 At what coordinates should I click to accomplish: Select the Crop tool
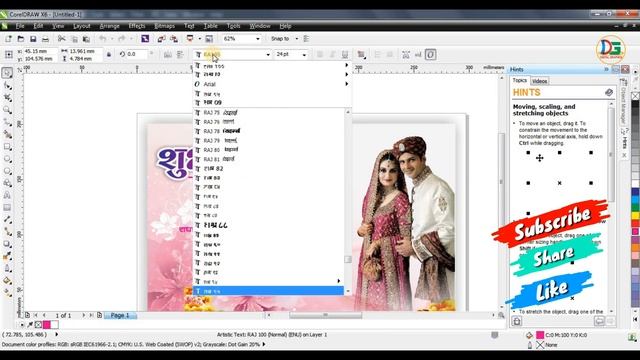pyautogui.click(x=7, y=98)
